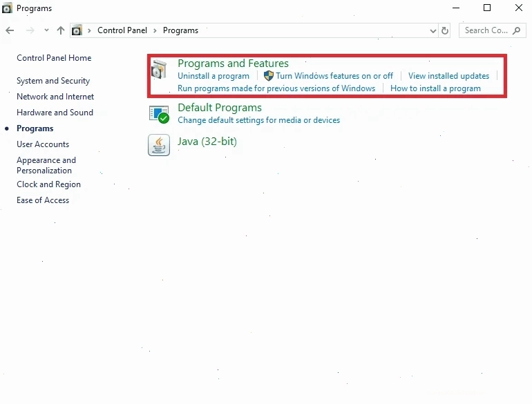Select Programs in the sidebar
The height and width of the screenshot is (404, 532).
[35, 128]
